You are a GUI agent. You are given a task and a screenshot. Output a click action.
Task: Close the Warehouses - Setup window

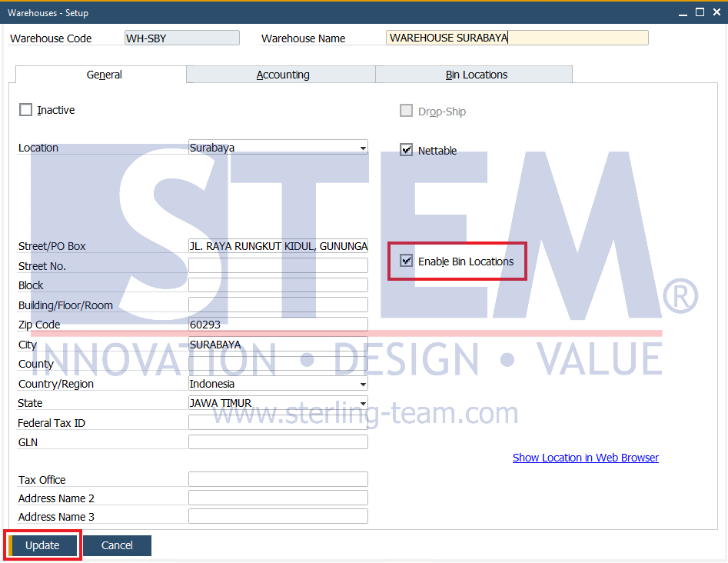(x=717, y=12)
